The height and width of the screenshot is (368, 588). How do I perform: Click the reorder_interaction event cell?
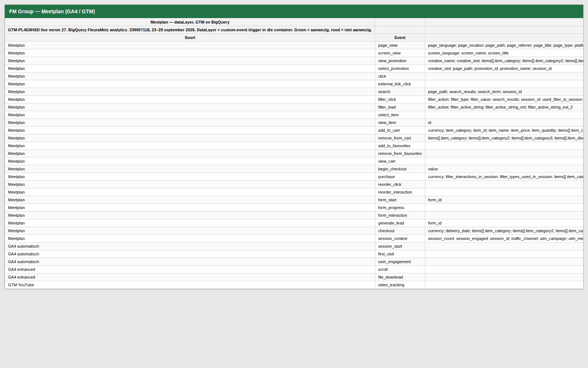tap(400, 192)
